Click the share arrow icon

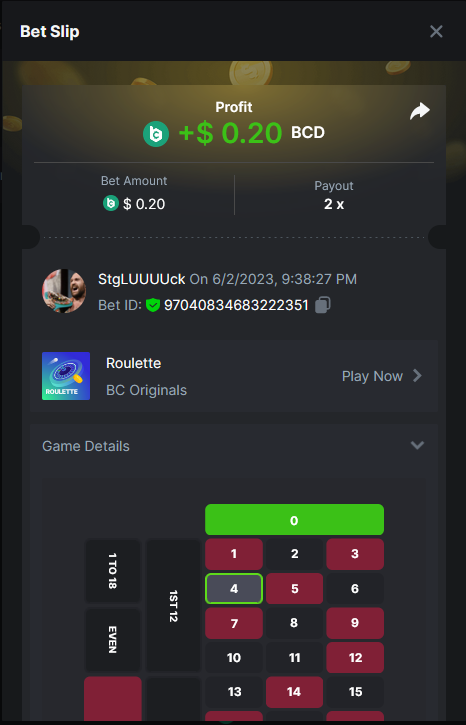420,111
